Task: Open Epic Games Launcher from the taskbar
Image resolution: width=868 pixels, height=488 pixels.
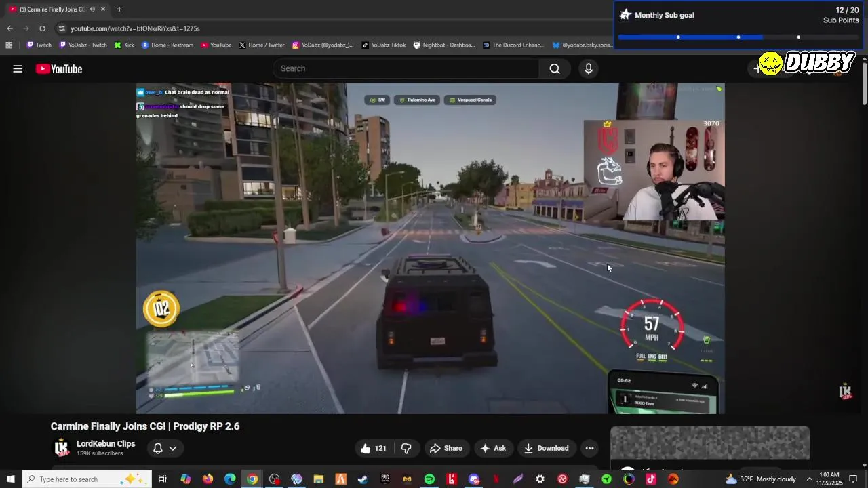Action: [x=385, y=479]
